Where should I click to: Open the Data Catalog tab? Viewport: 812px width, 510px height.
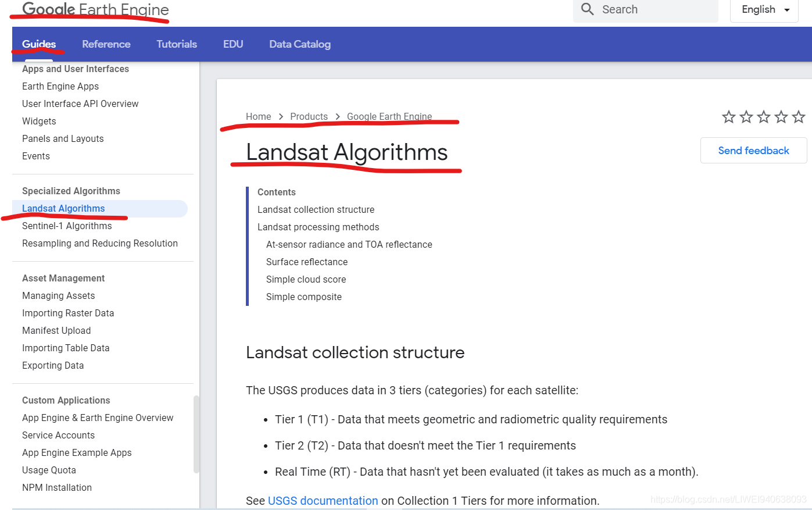[300, 44]
